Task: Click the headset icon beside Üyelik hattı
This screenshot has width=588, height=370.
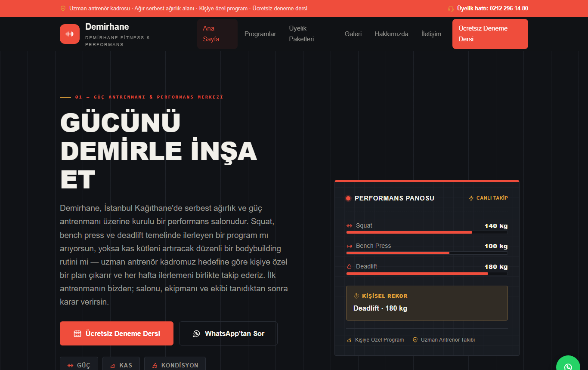Action: [451, 9]
